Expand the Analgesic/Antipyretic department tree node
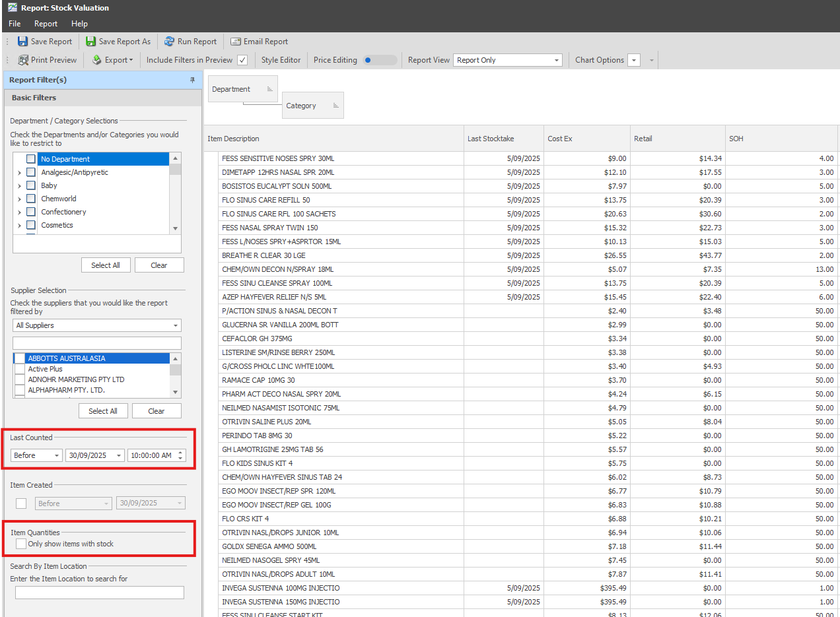The height and width of the screenshot is (617, 840). pyautogui.click(x=19, y=173)
